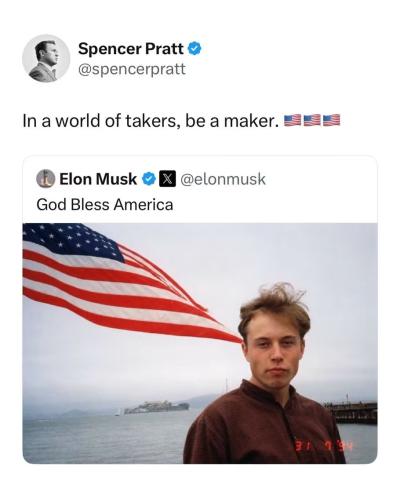400x500 pixels.
Task: Open the @spencerpratt handle
Action: (x=132, y=69)
